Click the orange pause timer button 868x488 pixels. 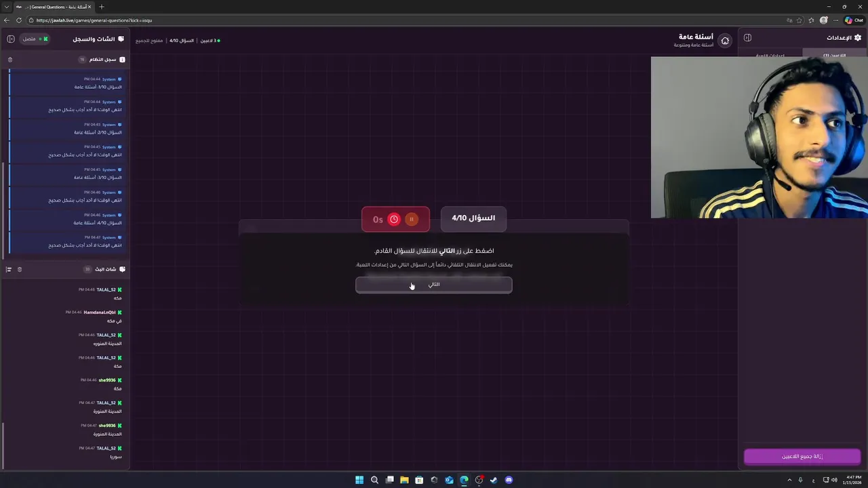[x=412, y=219]
